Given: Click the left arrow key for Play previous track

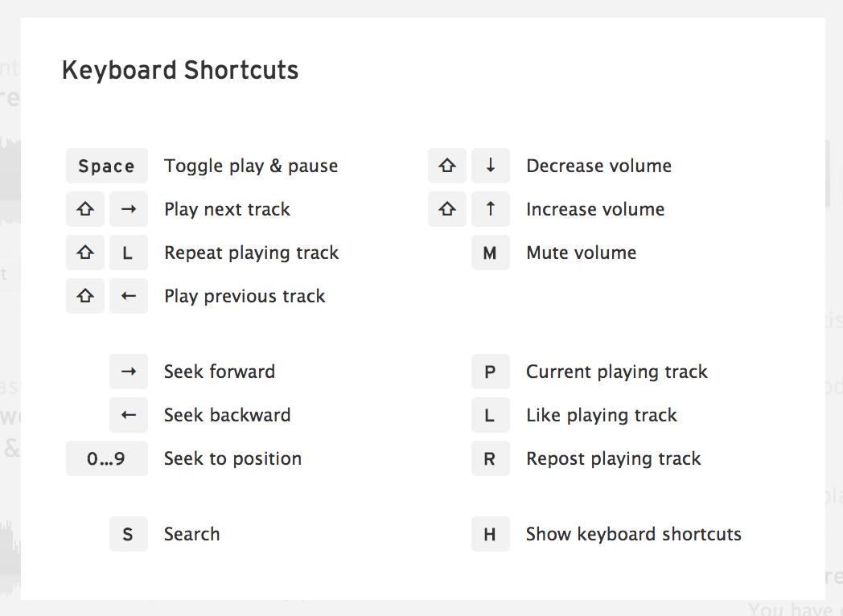Looking at the screenshot, I should tap(129, 296).
